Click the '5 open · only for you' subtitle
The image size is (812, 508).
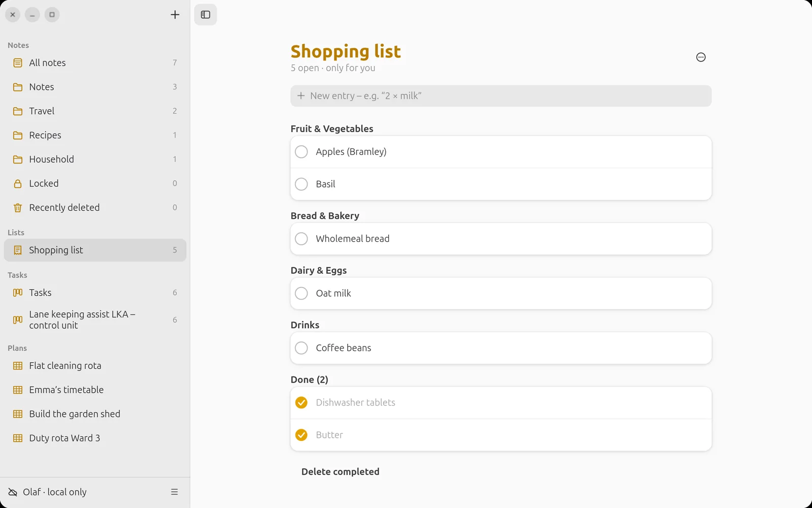[333, 68]
